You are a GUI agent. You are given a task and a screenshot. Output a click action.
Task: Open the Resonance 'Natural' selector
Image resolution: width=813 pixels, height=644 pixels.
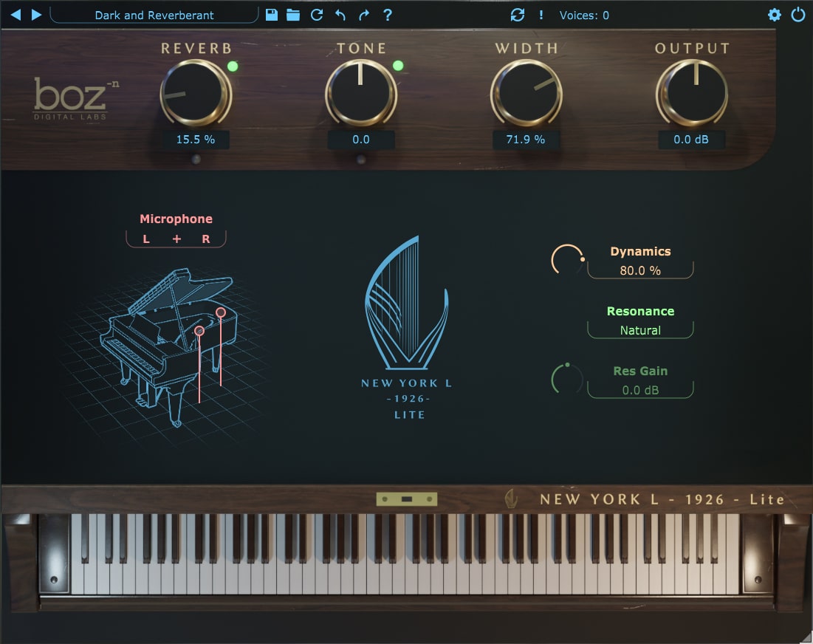639,329
